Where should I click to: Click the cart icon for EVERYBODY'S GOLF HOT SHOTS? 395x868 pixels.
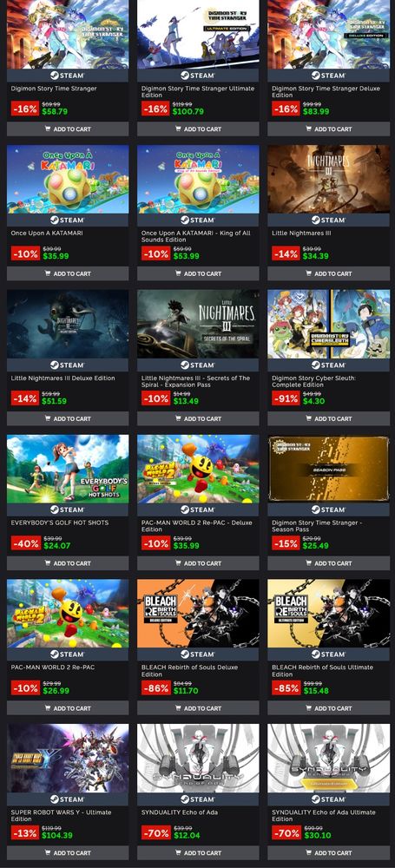tap(49, 563)
